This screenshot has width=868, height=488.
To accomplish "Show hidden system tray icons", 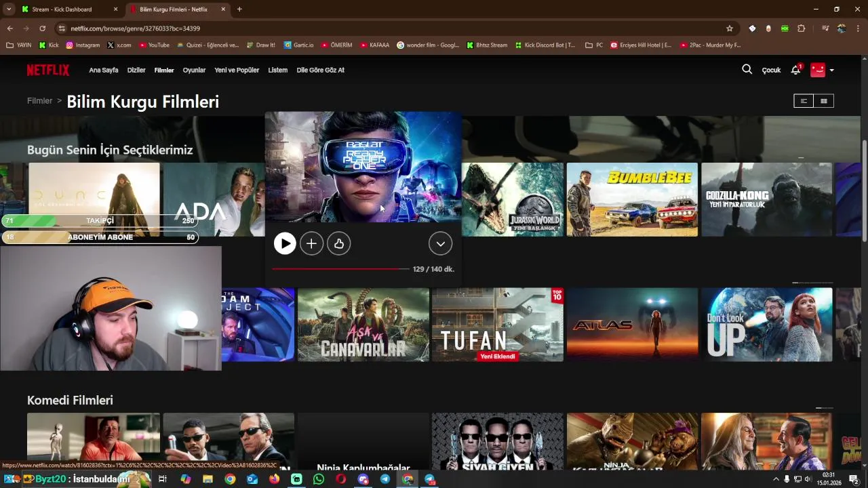I will click(x=776, y=479).
